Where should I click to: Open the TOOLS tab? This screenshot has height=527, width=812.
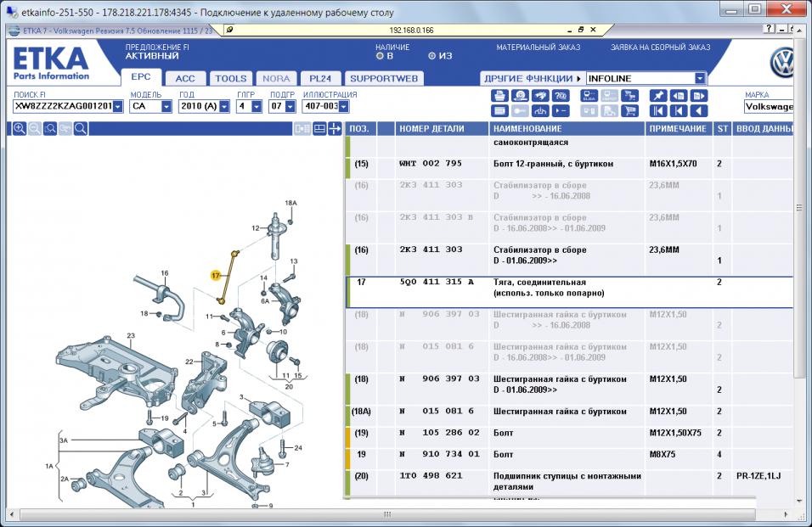[x=230, y=79]
